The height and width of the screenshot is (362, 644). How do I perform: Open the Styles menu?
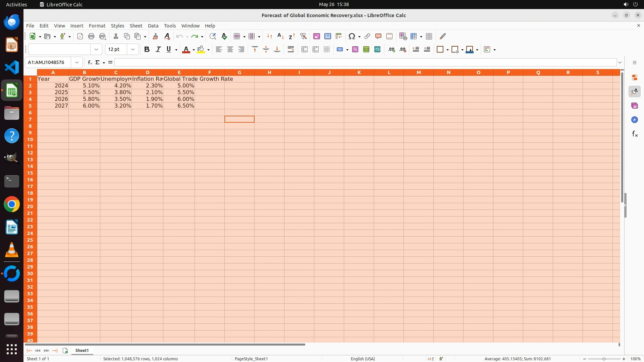(x=117, y=26)
